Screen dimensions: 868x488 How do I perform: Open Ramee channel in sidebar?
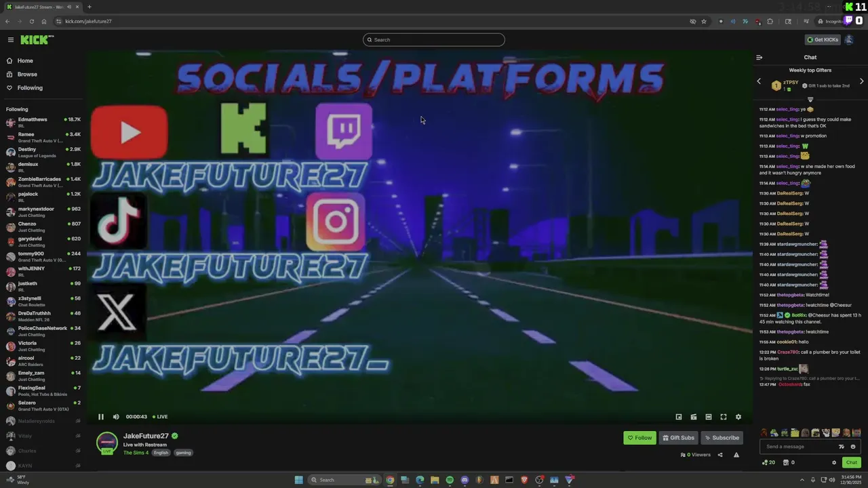coord(43,137)
